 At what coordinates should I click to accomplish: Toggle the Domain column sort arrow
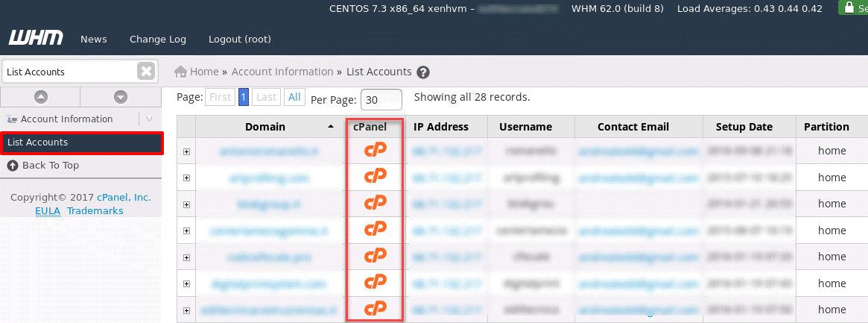coord(331,127)
